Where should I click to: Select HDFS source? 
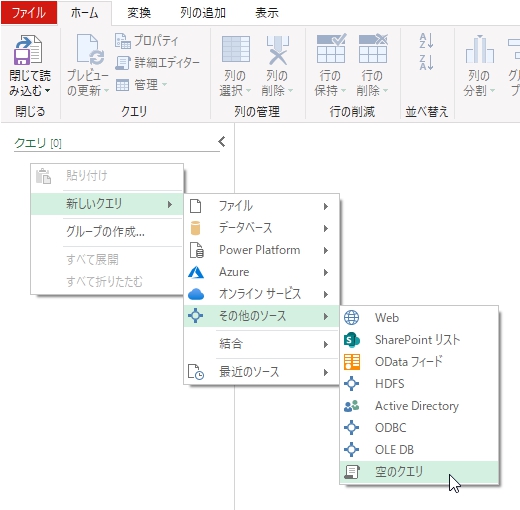point(419,384)
